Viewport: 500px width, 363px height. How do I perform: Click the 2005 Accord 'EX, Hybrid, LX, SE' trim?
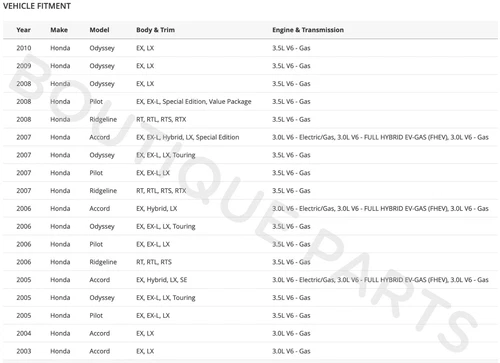[x=161, y=280]
